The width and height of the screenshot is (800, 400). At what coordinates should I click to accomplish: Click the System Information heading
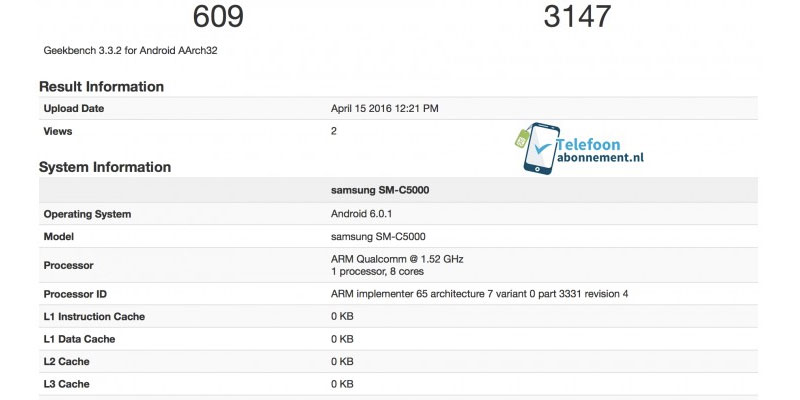click(x=105, y=167)
